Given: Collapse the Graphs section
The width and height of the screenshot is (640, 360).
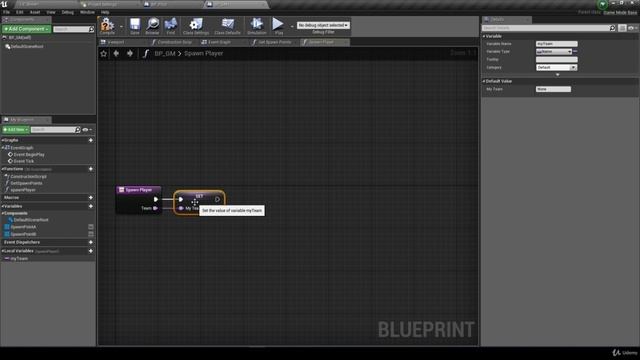Looking at the screenshot, I should click(x=3, y=140).
